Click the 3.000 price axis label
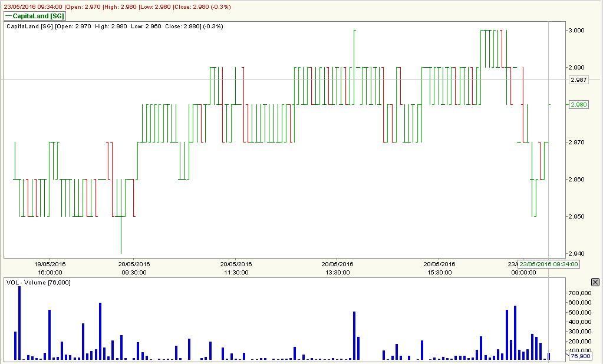 [x=576, y=31]
